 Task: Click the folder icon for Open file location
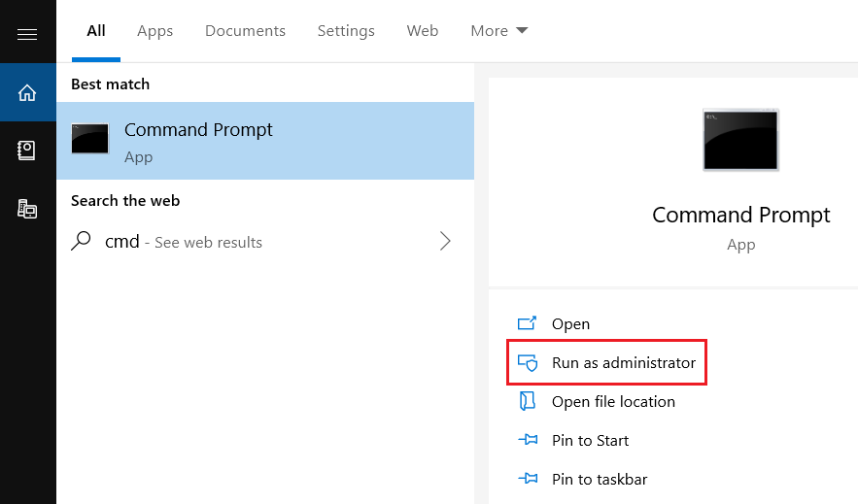[x=527, y=401]
